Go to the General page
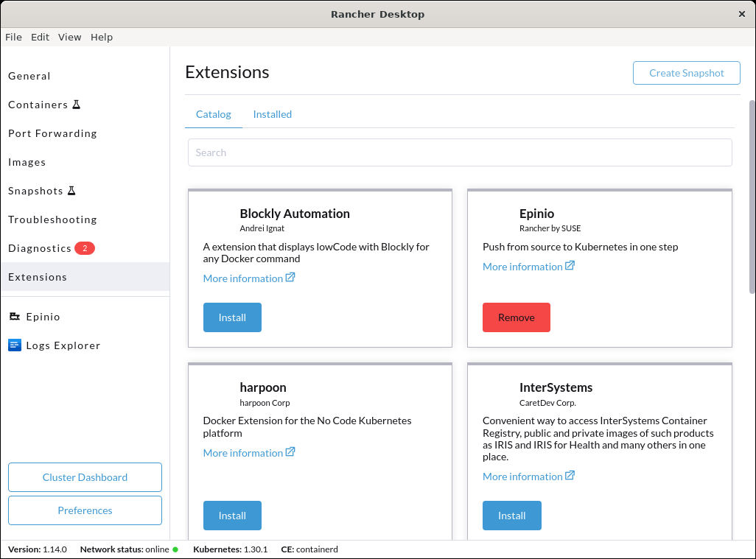The width and height of the screenshot is (756, 559). click(x=85, y=76)
